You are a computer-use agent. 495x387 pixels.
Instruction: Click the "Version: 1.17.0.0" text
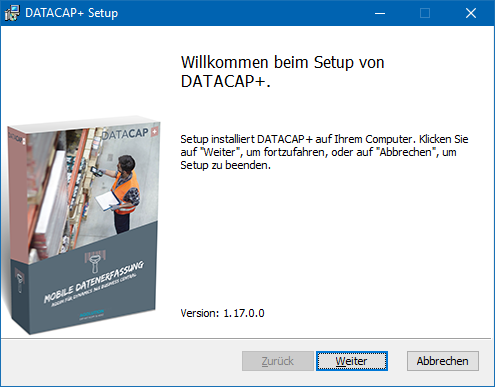[222, 313]
